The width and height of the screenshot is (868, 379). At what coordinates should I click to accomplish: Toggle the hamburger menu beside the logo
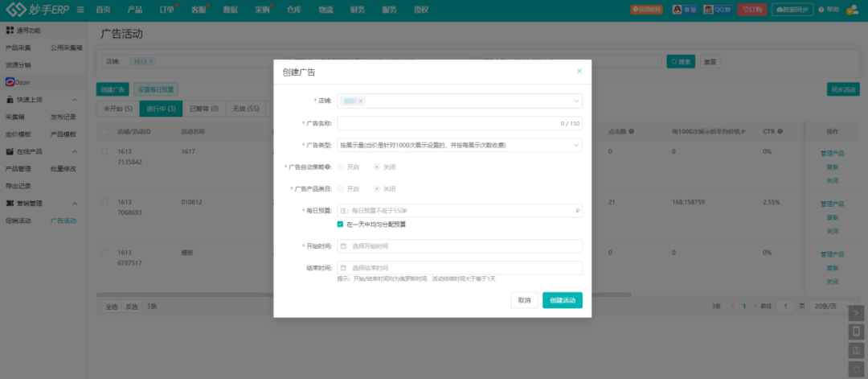(x=81, y=10)
